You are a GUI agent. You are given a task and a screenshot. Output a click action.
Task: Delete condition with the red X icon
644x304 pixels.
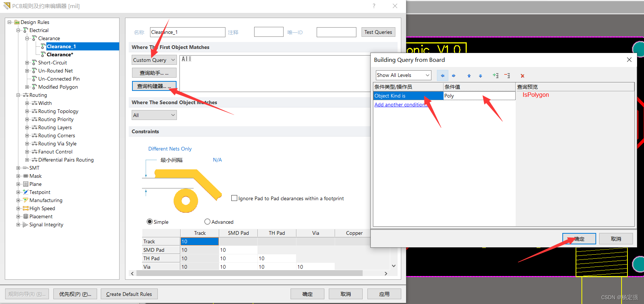[522, 76]
